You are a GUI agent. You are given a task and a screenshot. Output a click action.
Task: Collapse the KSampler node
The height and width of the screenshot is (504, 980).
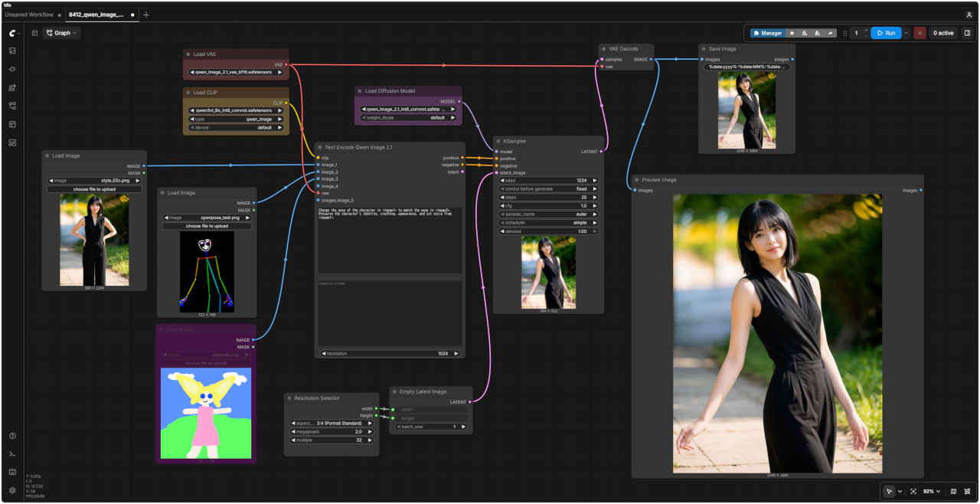498,142
